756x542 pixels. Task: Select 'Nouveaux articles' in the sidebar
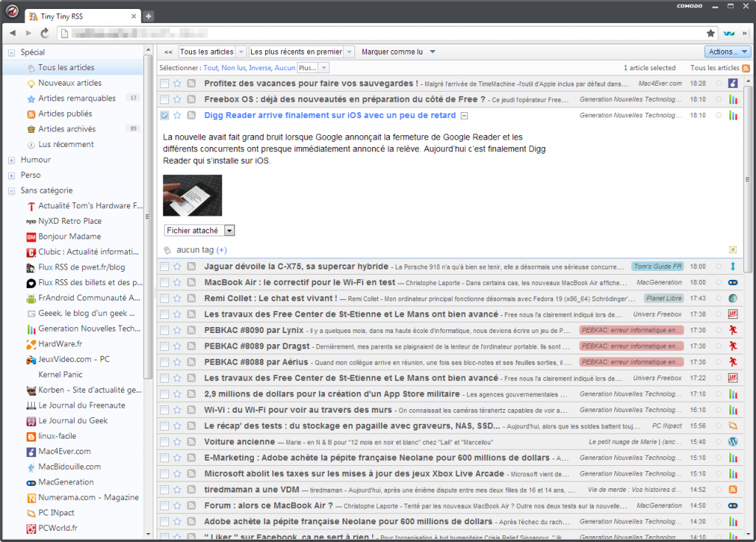click(x=70, y=83)
